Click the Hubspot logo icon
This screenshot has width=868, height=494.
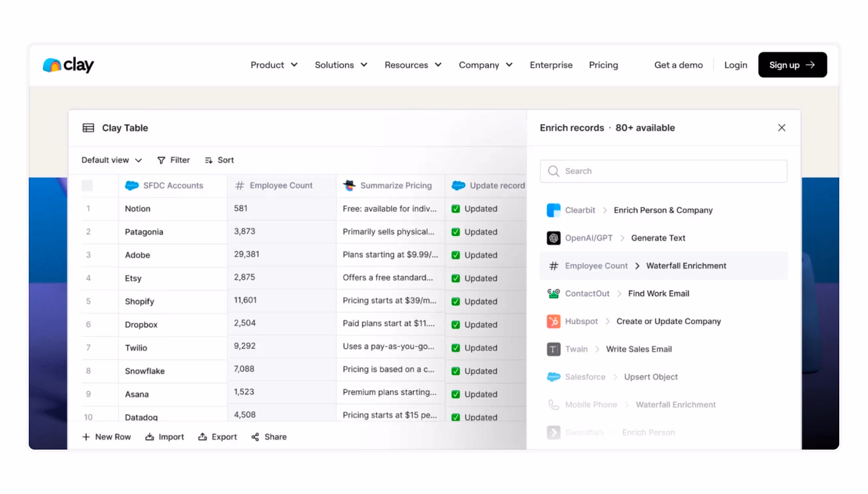[554, 321]
